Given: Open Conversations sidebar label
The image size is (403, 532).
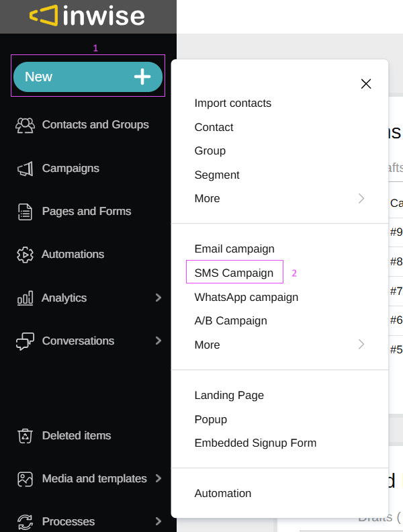Looking at the screenshot, I should (x=78, y=341).
